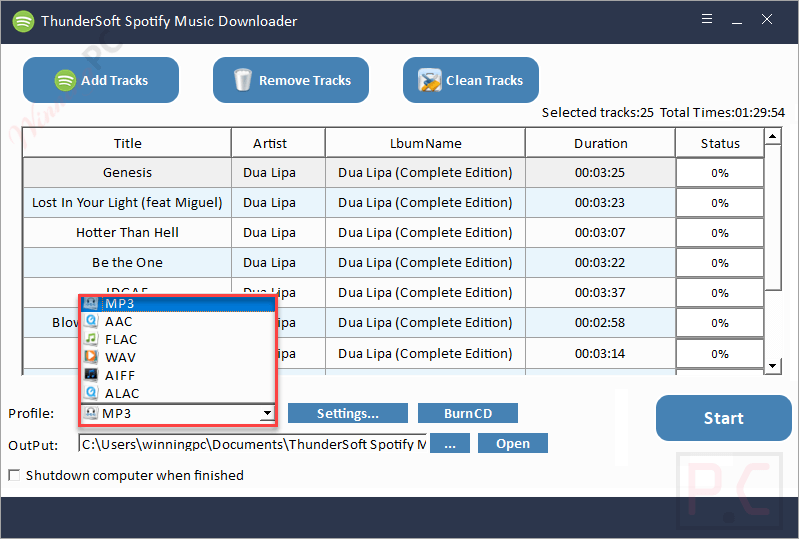Click the Status column header
The width and height of the screenshot is (799, 539).
tap(720, 143)
